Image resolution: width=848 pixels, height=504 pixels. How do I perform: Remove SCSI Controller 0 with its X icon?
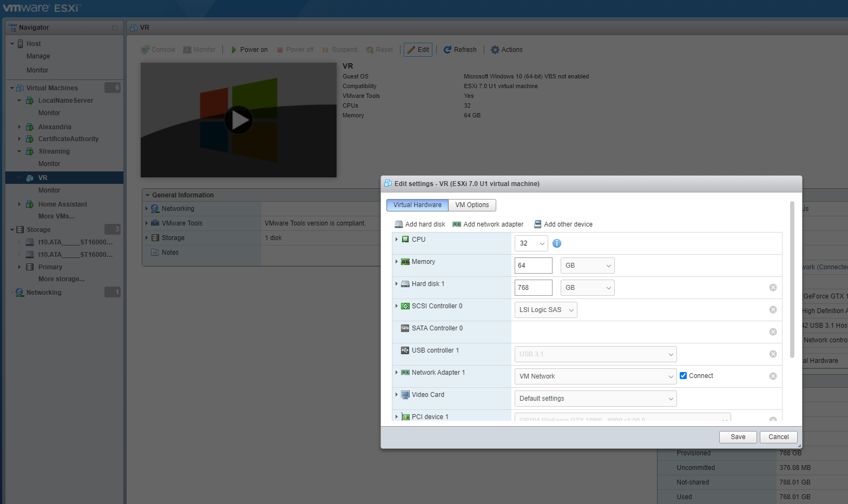(x=773, y=310)
